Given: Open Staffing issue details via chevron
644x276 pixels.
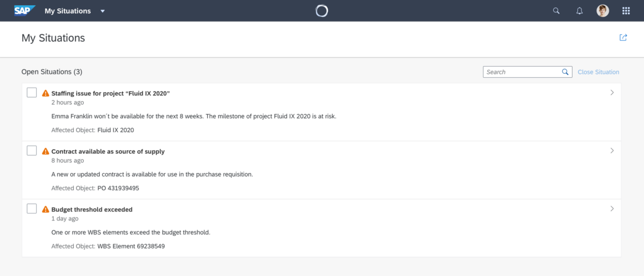Looking at the screenshot, I should pos(612,92).
